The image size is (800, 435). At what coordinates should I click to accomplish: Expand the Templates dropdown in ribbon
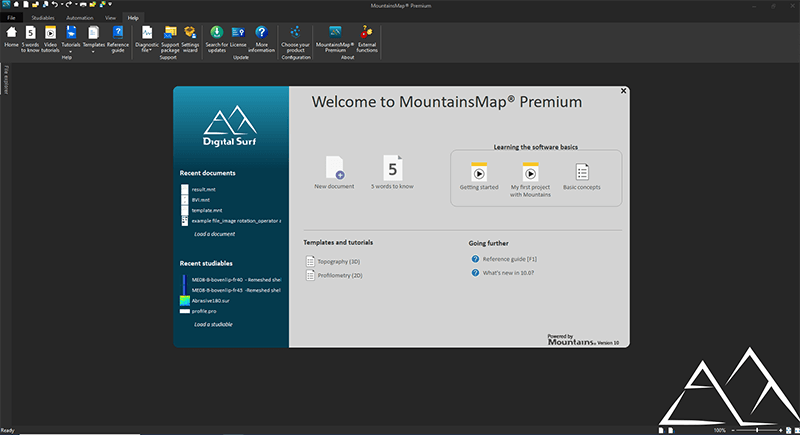click(93, 52)
